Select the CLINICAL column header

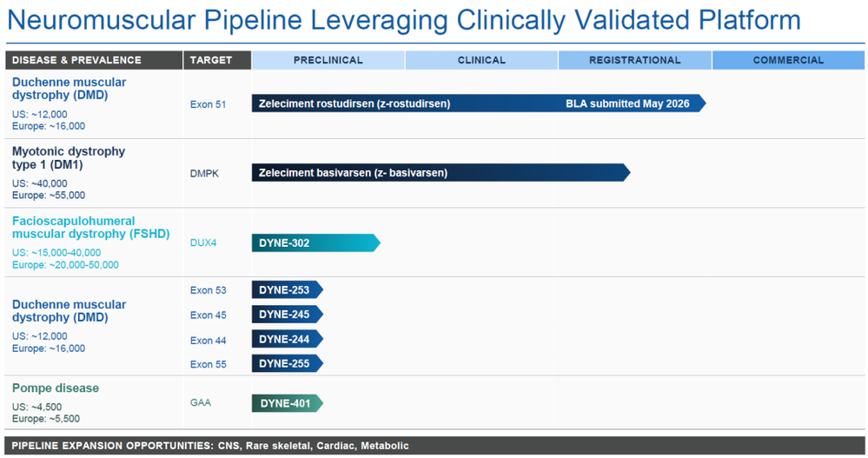click(x=481, y=60)
